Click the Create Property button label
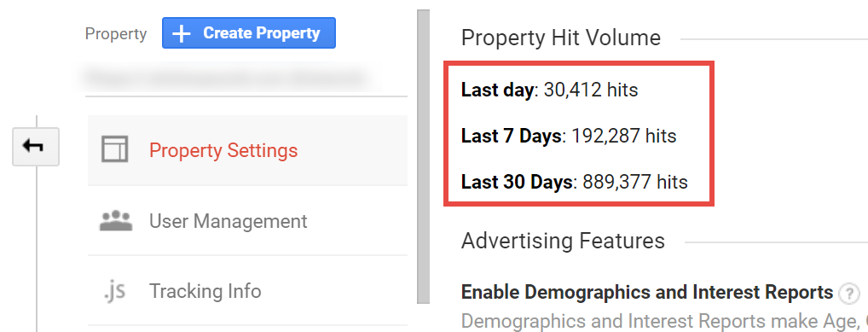 point(261,33)
